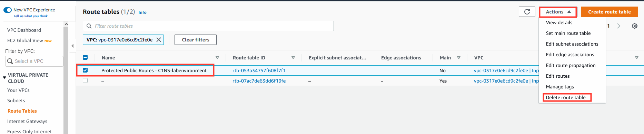Image resolution: width=644 pixels, height=134 pixels.
Task: Sort by Main column arrow
Action: 459,58
